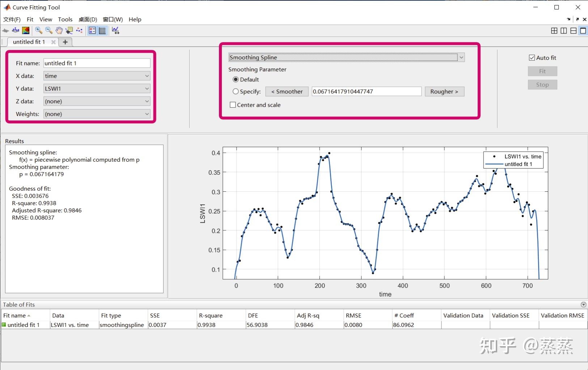The height and width of the screenshot is (370, 588).
Task: Click the untitled fit 1 legend entry
Action: tap(513, 164)
